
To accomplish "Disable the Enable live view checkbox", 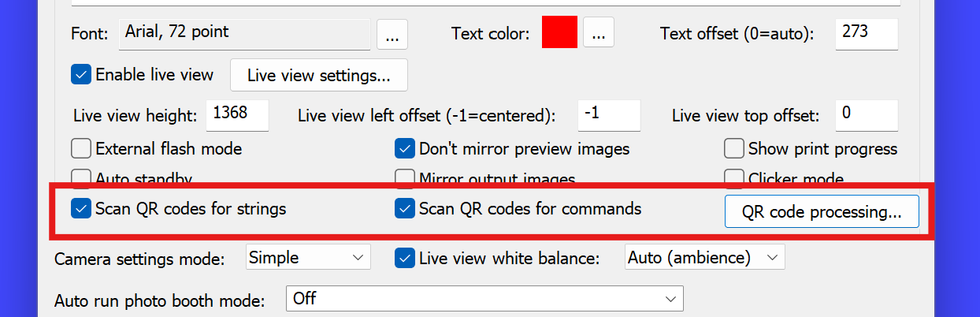I will pyautogui.click(x=81, y=75).
